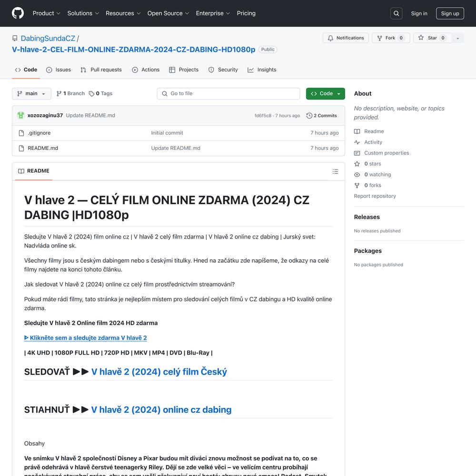
Task: Open the repository name link
Action: coord(134,50)
